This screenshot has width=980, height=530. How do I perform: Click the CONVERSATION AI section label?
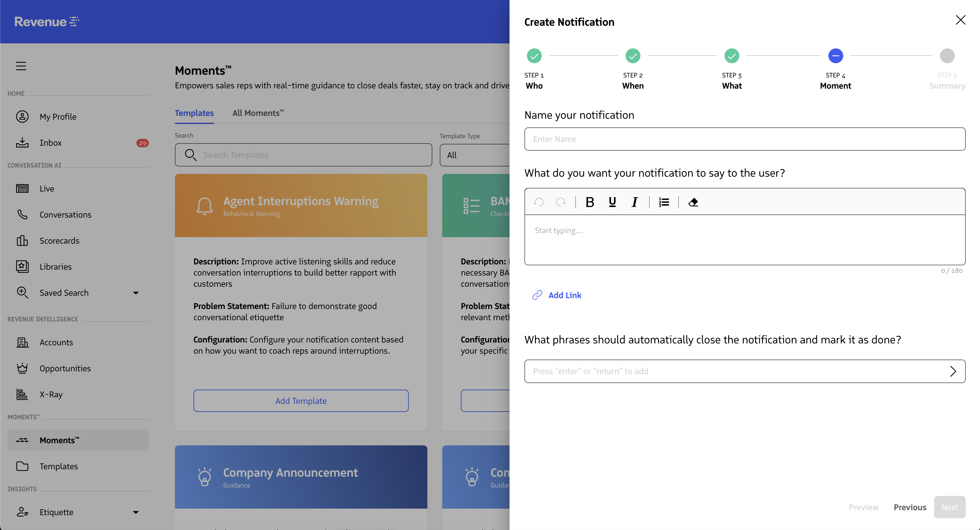(x=34, y=166)
